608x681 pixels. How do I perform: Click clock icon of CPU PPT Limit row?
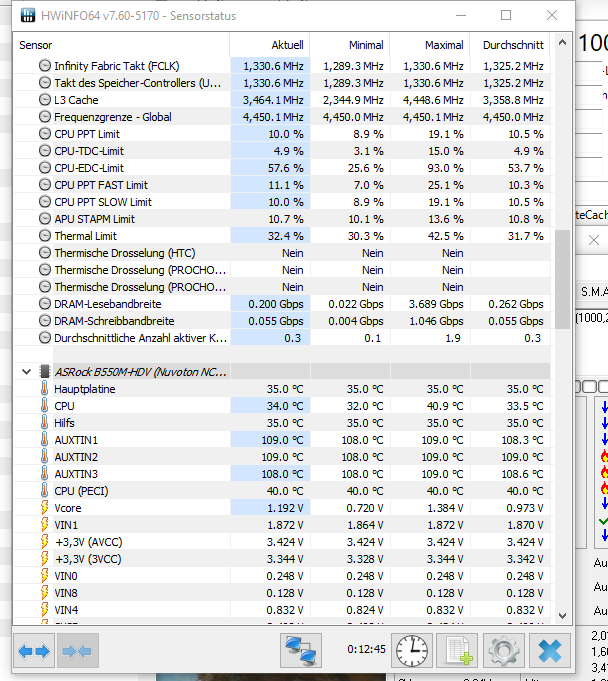pyautogui.click(x=45, y=133)
